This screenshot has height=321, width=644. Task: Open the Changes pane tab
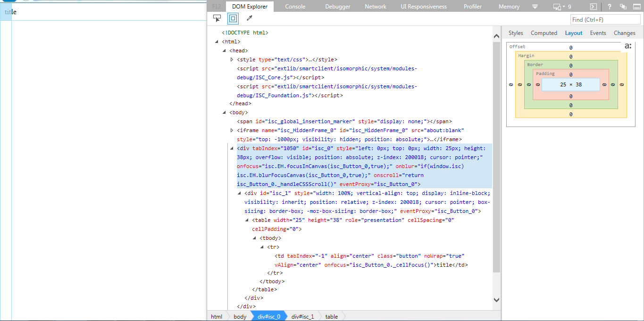[x=625, y=33]
